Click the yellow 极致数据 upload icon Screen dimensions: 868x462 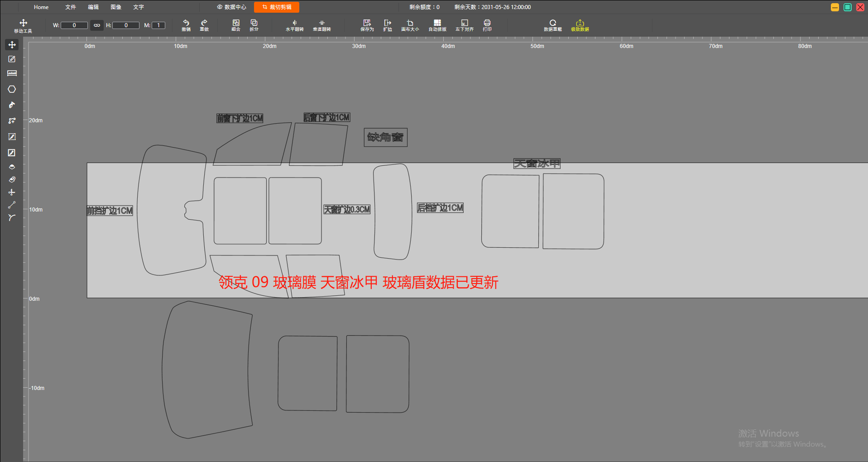pos(580,25)
